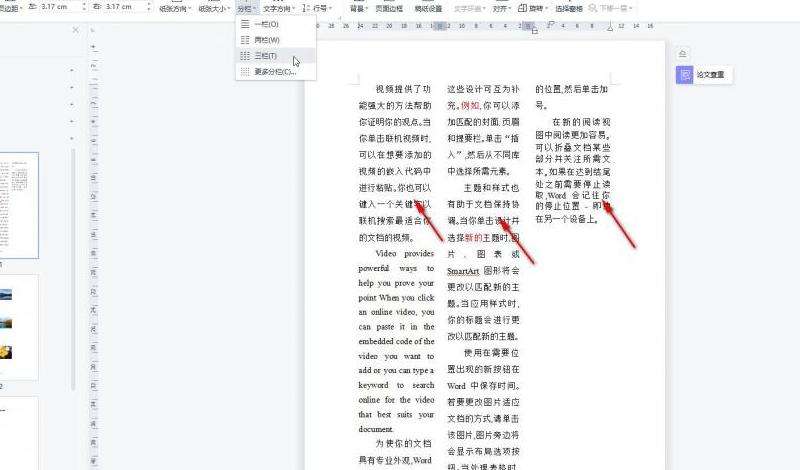Screen dimensions: 800x470
Task: Click the more-columns icon beside 更多分栏
Action: tap(245, 71)
